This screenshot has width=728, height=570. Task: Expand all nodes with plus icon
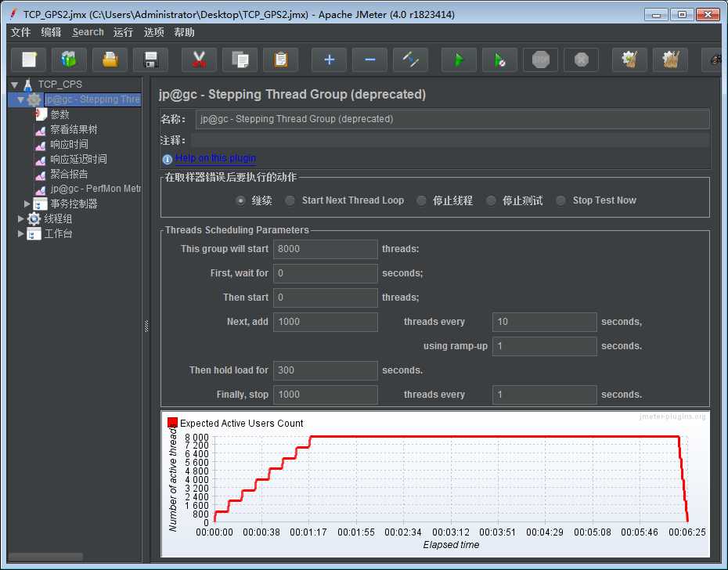[x=330, y=60]
